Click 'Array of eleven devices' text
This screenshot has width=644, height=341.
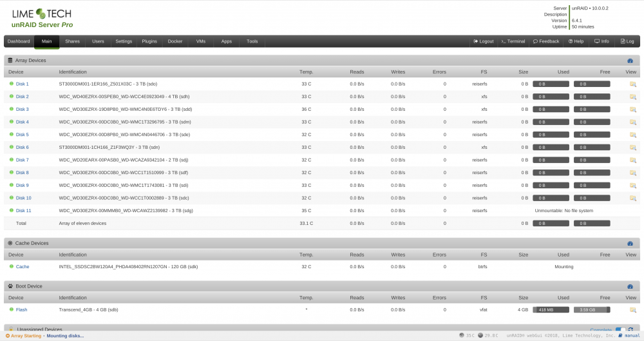pos(82,223)
